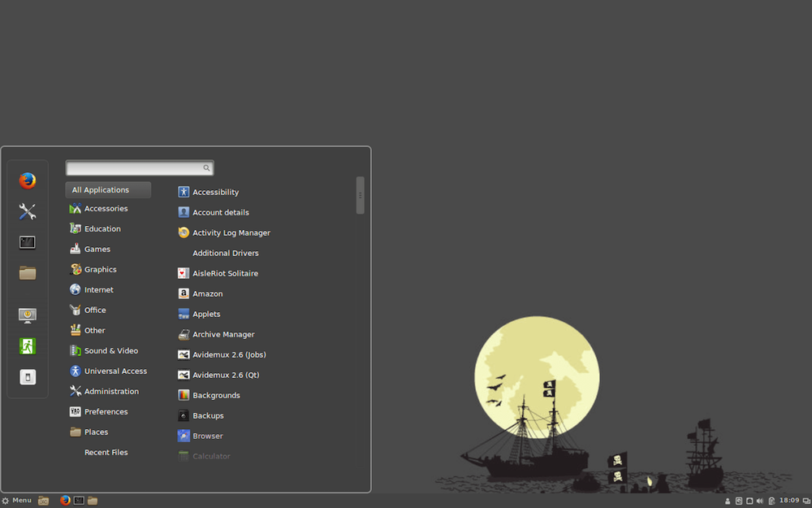Select the Universal Access category
Viewport: 812px width, 508px height.
(108, 371)
